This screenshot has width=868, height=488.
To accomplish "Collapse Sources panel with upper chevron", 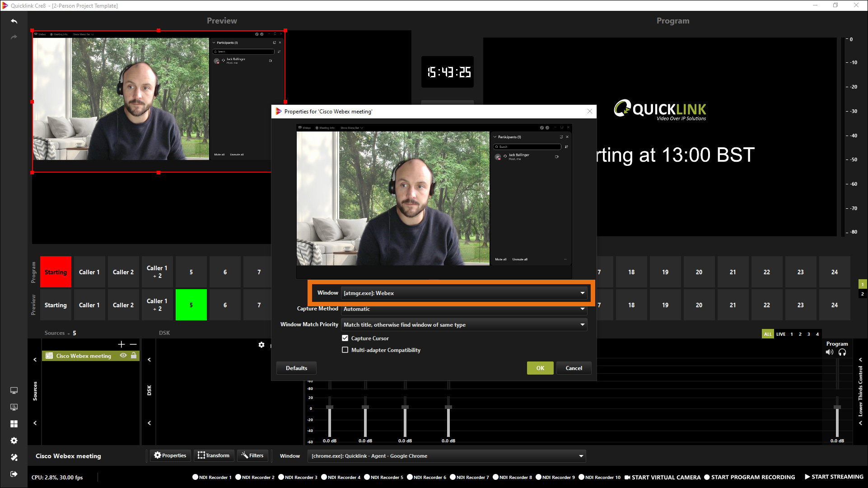I will [x=35, y=360].
